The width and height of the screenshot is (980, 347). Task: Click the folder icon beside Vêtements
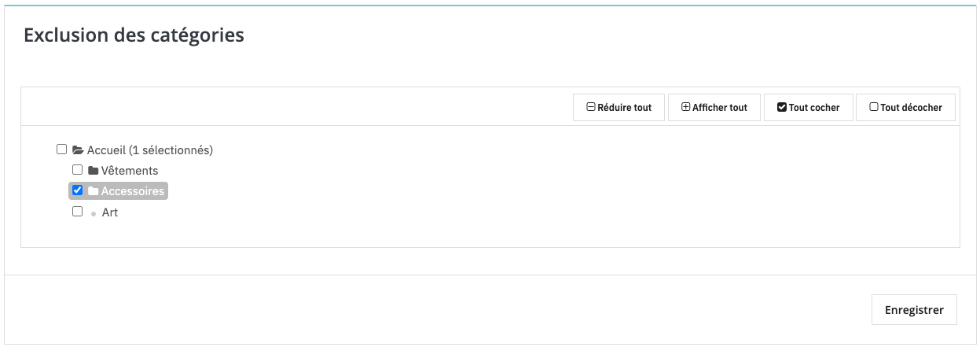[x=93, y=171]
